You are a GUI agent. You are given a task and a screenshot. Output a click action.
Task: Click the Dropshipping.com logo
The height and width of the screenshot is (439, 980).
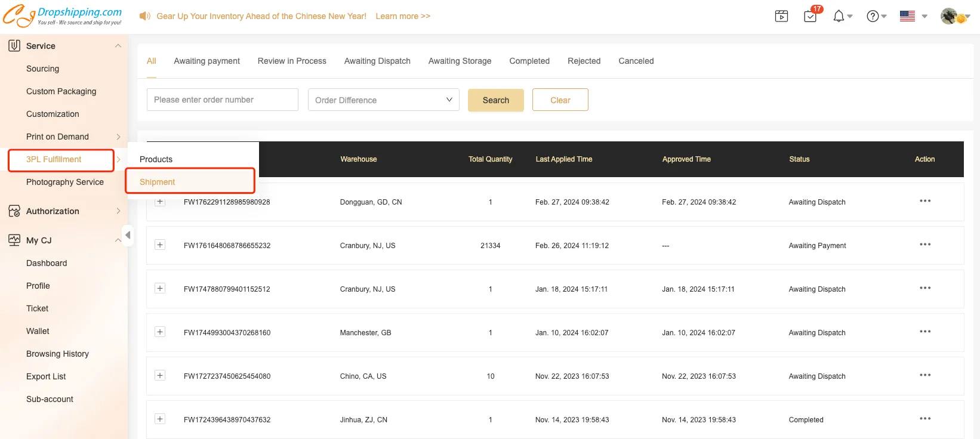click(x=63, y=16)
